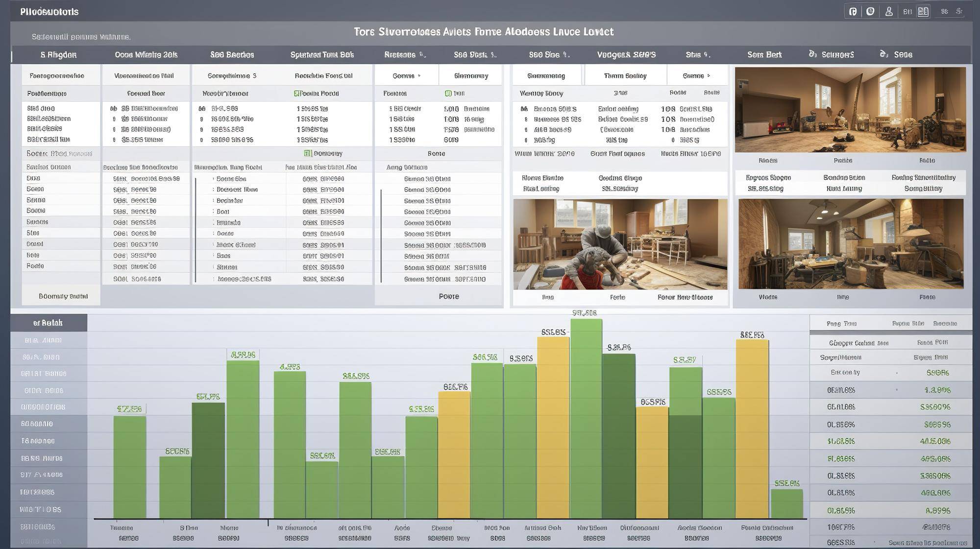Toggle the green checkbox beside 'Doneay' label

point(308,153)
